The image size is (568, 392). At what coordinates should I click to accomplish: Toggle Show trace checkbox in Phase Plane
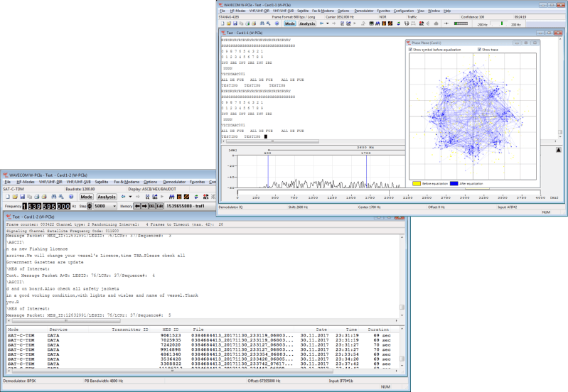[479, 50]
